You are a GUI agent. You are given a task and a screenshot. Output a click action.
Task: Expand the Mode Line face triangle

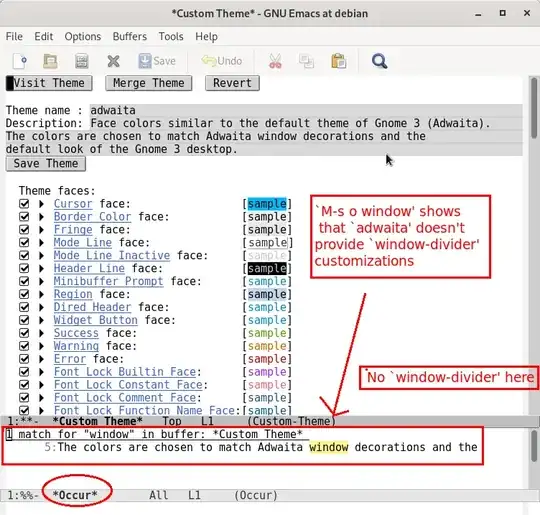click(x=41, y=243)
